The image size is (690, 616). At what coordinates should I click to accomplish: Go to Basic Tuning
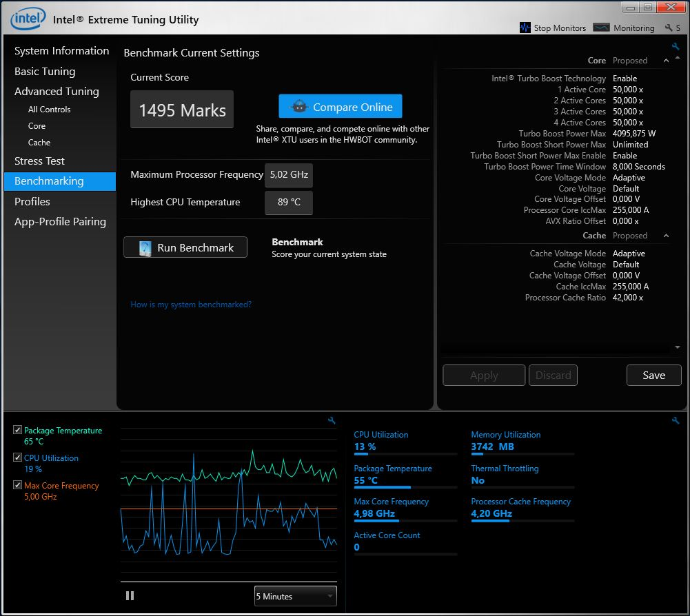coord(45,71)
